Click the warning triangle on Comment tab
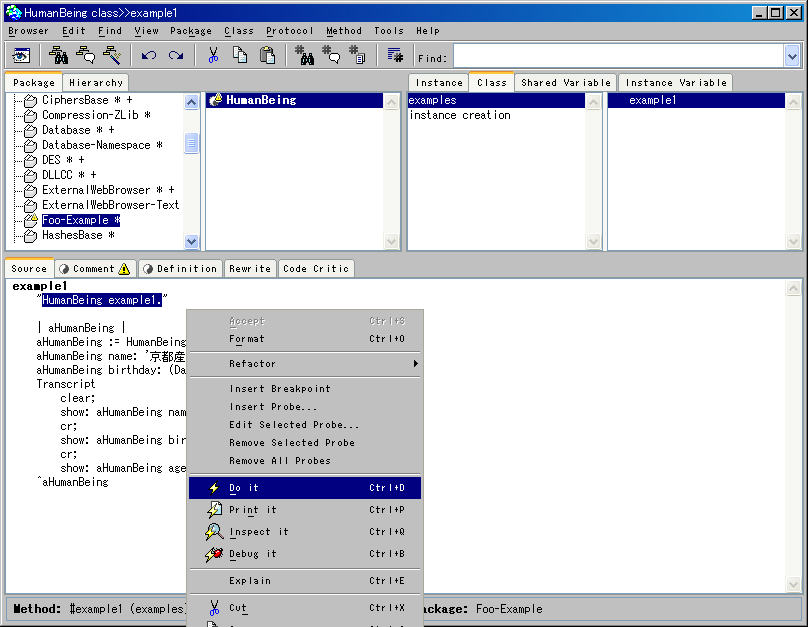 pyautogui.click(x=124, y=269)
